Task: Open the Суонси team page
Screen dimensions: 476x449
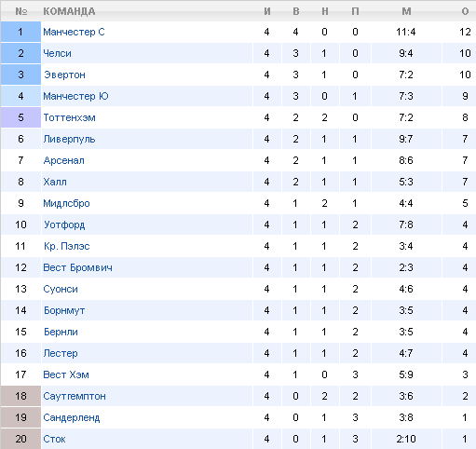Action: click(61, 289)
